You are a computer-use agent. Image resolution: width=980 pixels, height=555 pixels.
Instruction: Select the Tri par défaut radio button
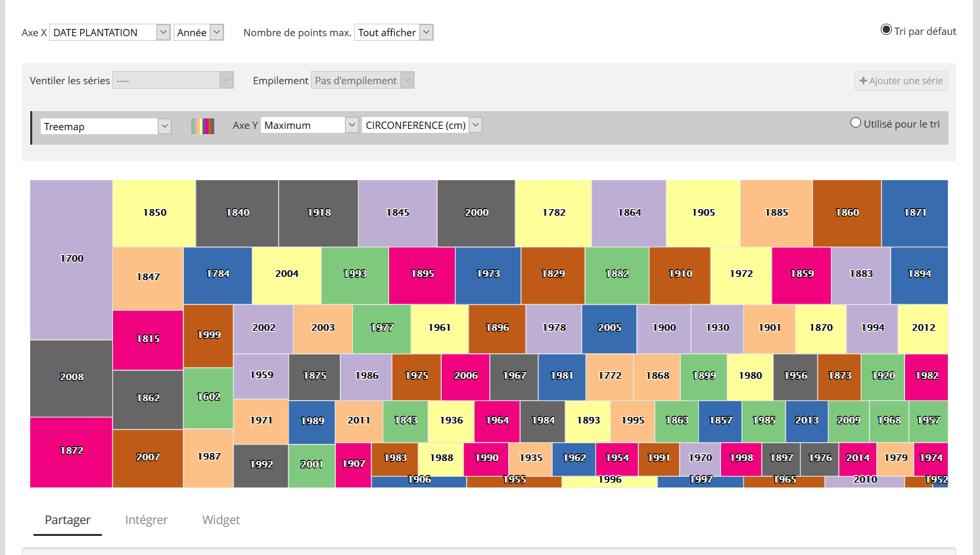pyautogui.click(x=886, y=30)
